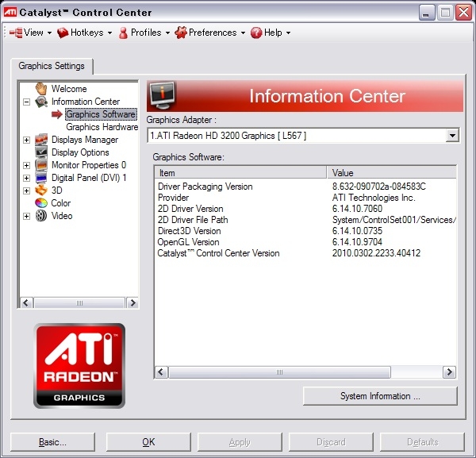Click the Welcome hand icon in tree
Screen dimensions: 476x458
pyautogui.click(x=41, y=89)
